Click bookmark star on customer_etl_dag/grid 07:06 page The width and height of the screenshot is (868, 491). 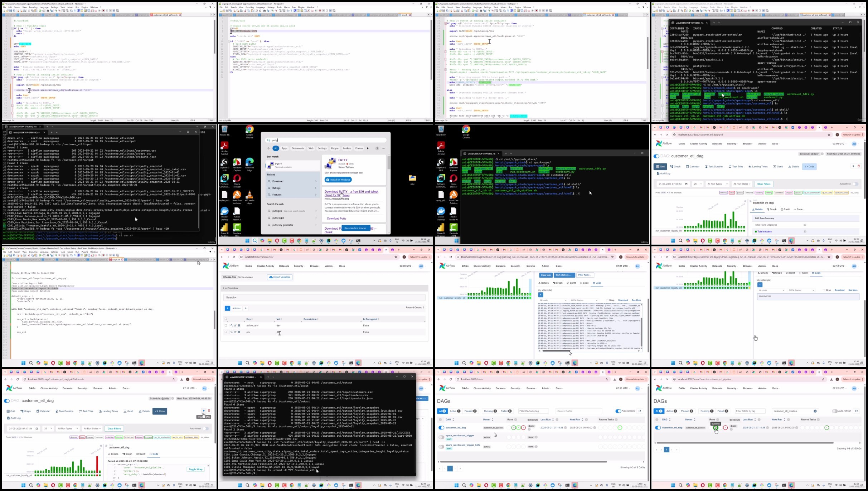pyautogui.click(x=829, y=135)
